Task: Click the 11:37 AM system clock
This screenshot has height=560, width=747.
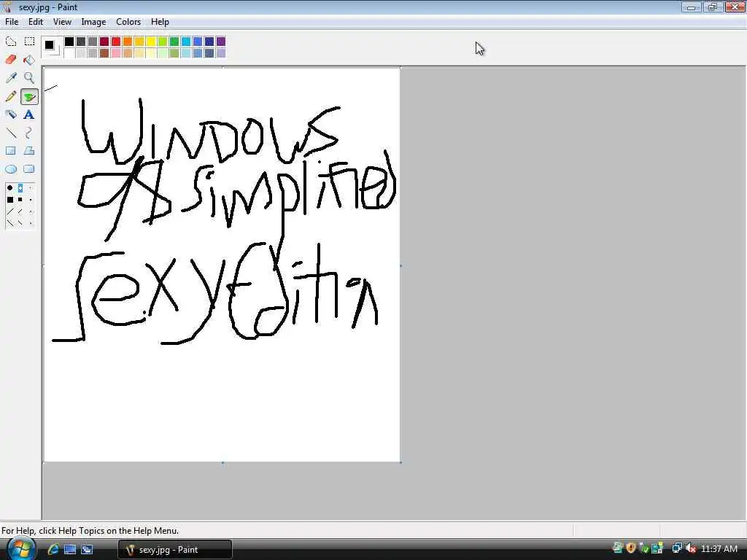Action: click(x=719, y=549)
